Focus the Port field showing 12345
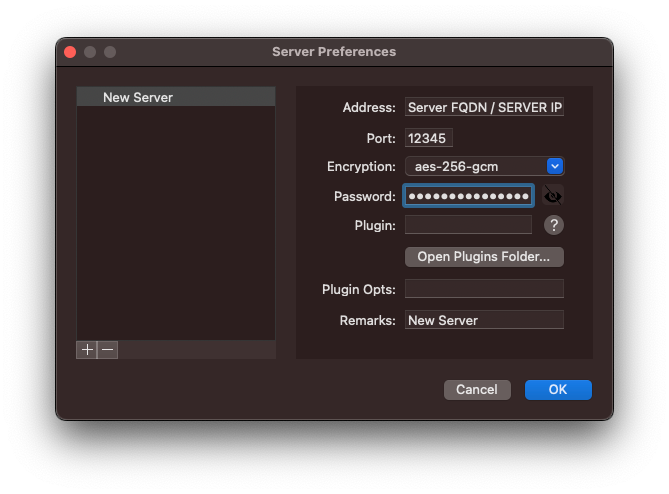The height and width of the screenshot is (494, 669). (x=429, y=138)
